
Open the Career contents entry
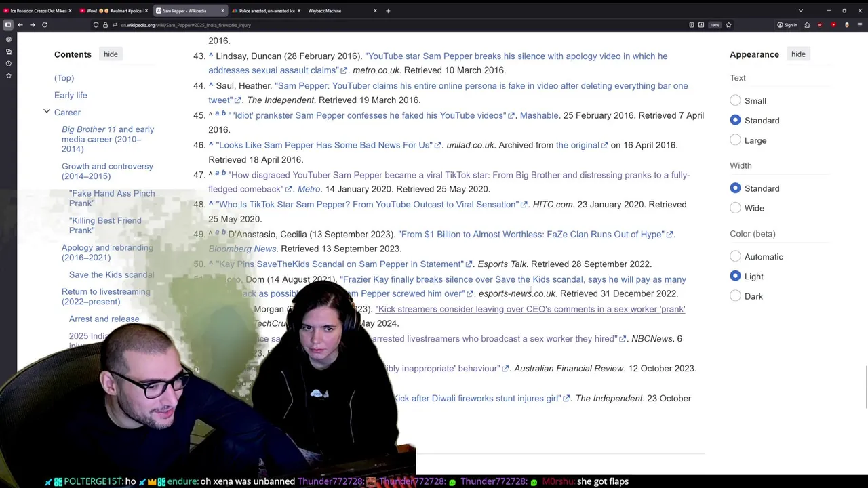(67, 112)
